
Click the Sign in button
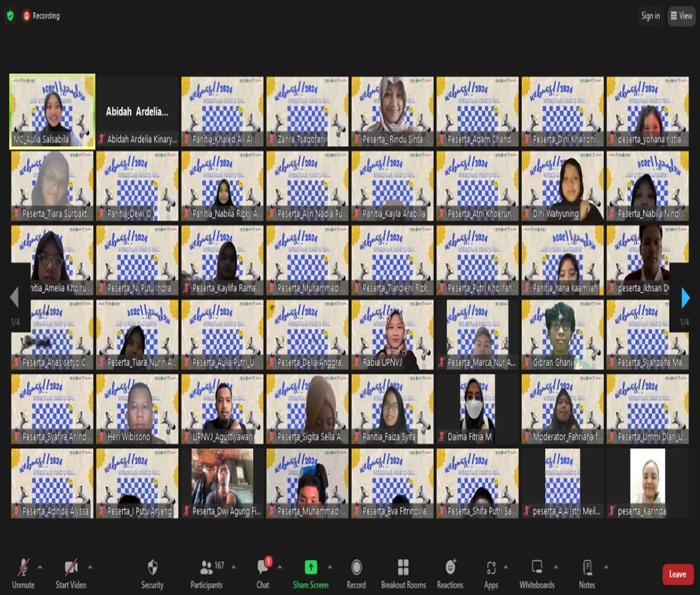coord(650,16)
